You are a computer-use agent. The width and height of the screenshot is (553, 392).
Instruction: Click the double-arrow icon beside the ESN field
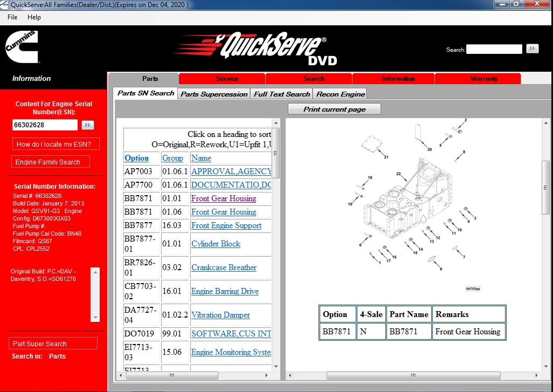pos(87,125)
